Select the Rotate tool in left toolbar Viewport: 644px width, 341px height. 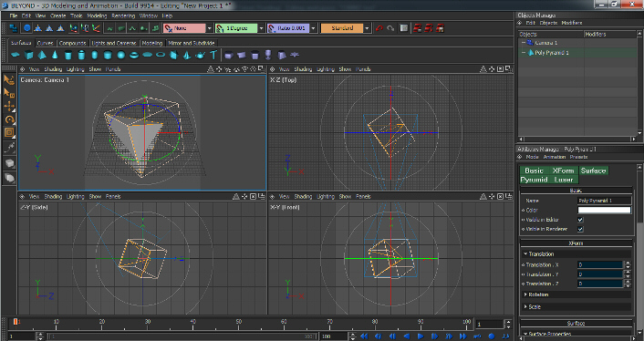click(9, 119)
